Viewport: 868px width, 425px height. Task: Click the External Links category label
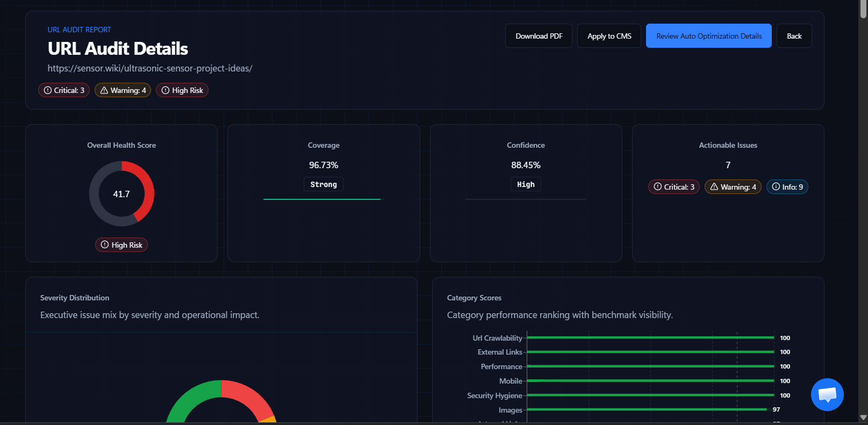pyautogui.click(x=500, y=352)
